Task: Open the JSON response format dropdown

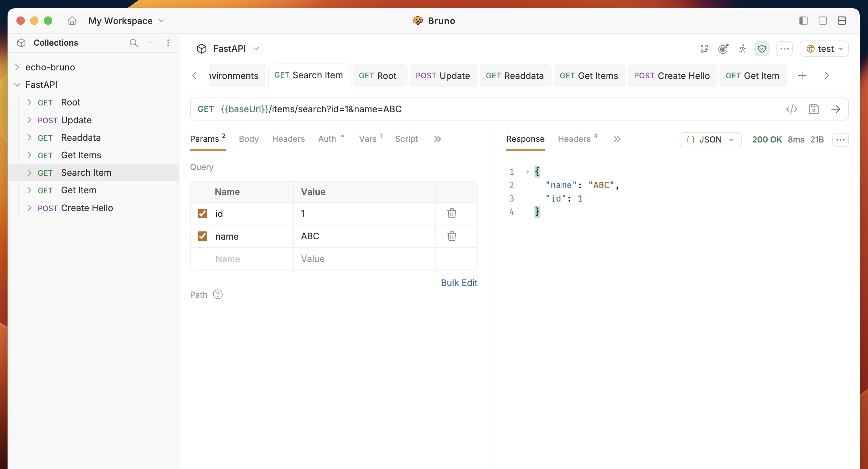Action: click(710, 139)
